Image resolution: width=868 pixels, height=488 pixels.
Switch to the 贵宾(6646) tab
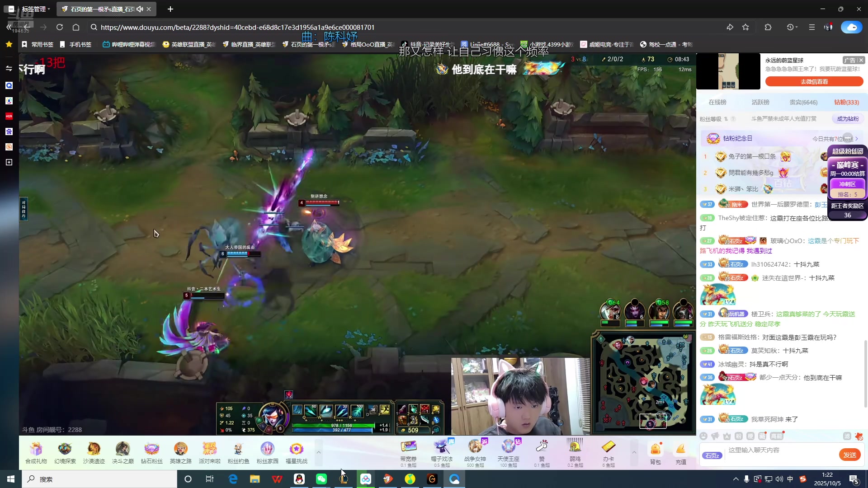803,103
